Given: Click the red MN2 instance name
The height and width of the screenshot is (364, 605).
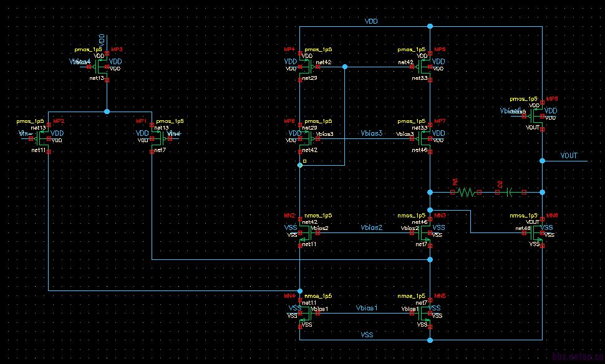Looking at the screenshot, I should (x=290, y=215).
